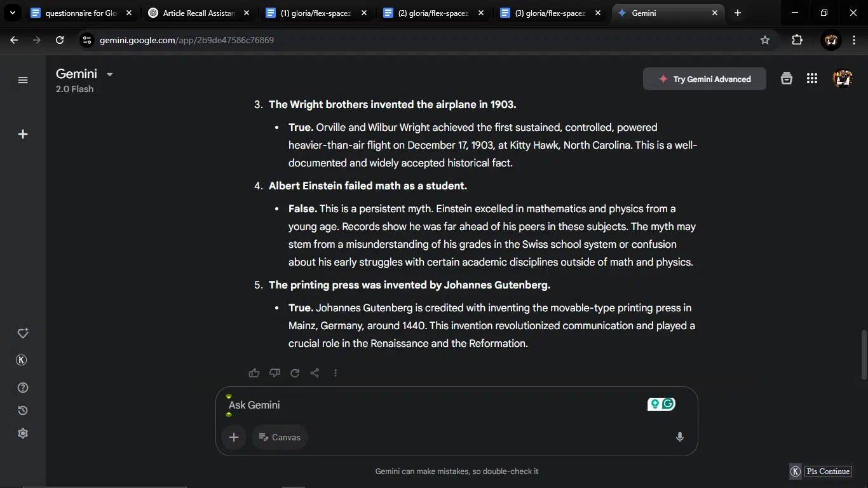The image size is (868, 488).
Task: Activate the microphone voice input
Action: 680,437
